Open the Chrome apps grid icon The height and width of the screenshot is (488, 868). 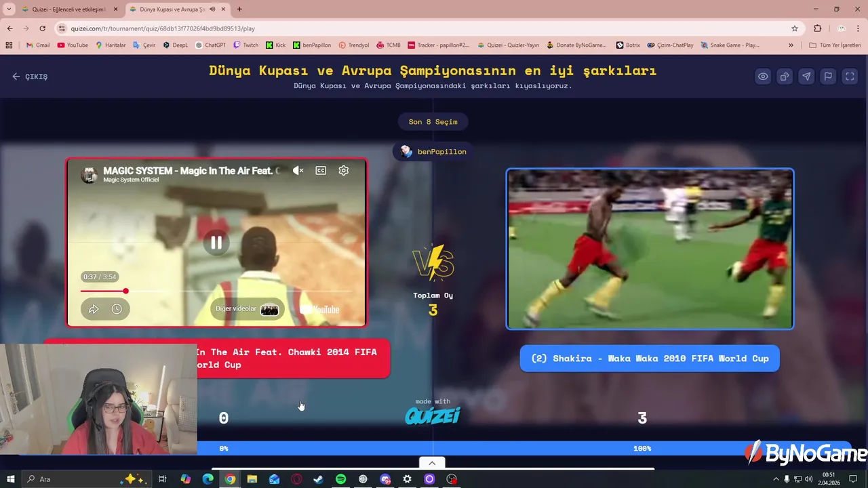pos(9,45)
